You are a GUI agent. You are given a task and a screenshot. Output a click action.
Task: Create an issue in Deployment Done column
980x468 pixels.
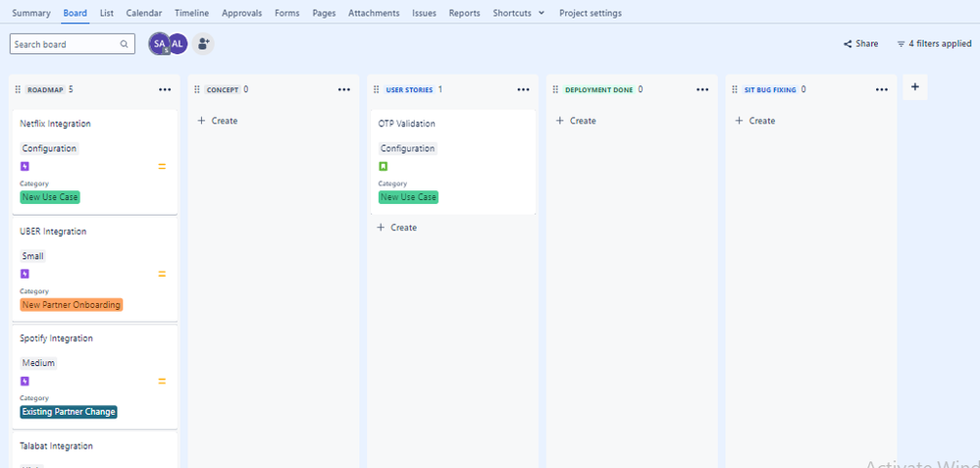(576, 121)
